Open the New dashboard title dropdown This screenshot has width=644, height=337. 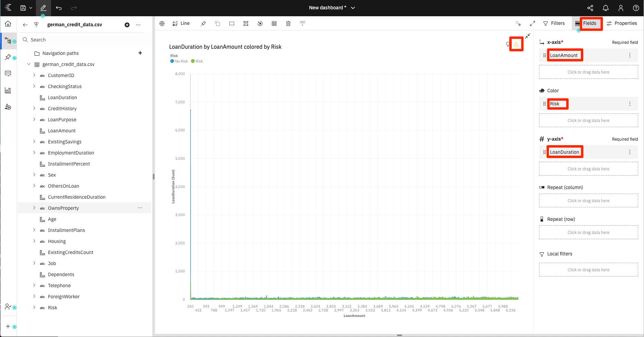point(353,8)
